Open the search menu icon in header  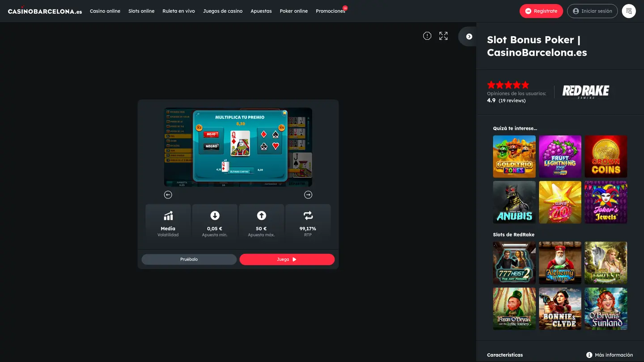(x=629, y=11)
